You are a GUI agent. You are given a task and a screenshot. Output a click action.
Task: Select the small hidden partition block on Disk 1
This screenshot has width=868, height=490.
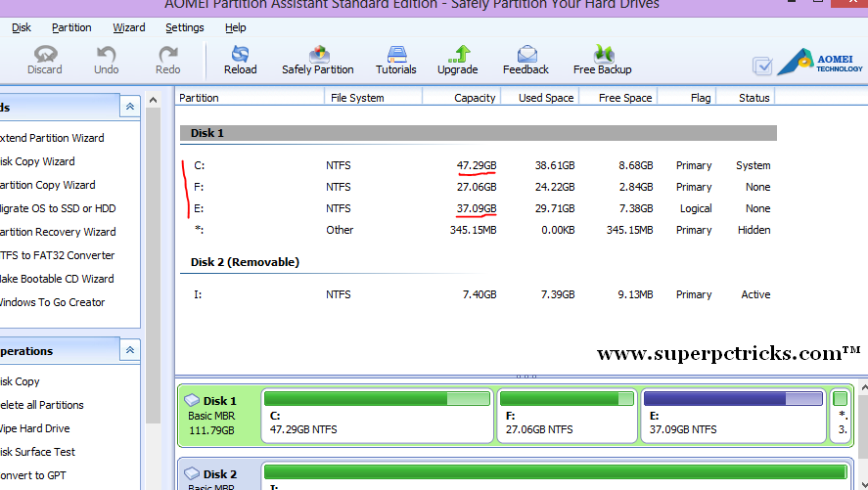pyautogui.click(x=841, y=416)
